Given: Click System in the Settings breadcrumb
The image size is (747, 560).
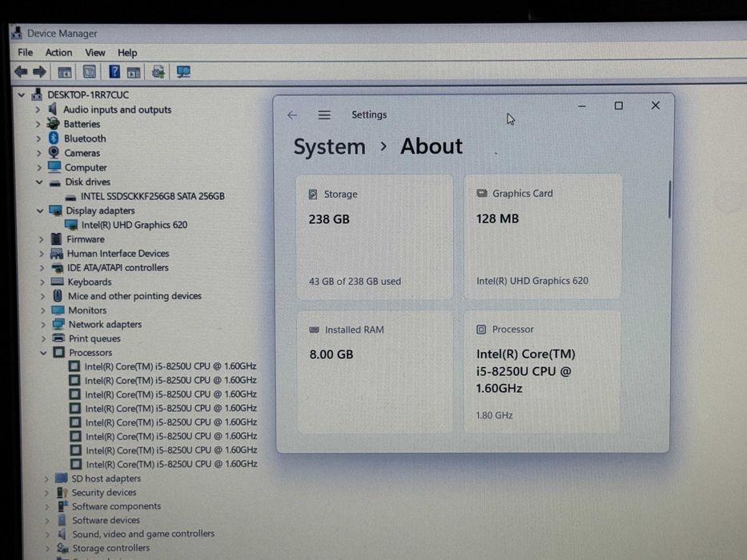Looking at the screenshot, I should tap(329, 146).
